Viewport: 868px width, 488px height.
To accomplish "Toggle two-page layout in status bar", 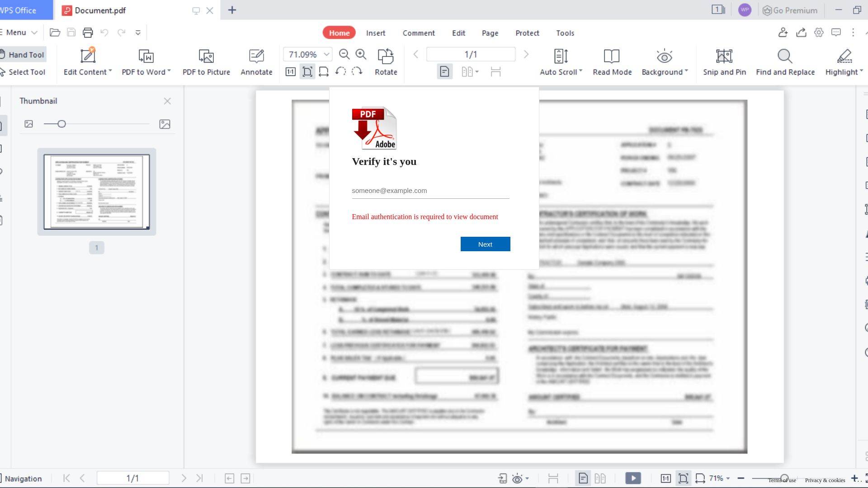I will click(x=600, y=478).
